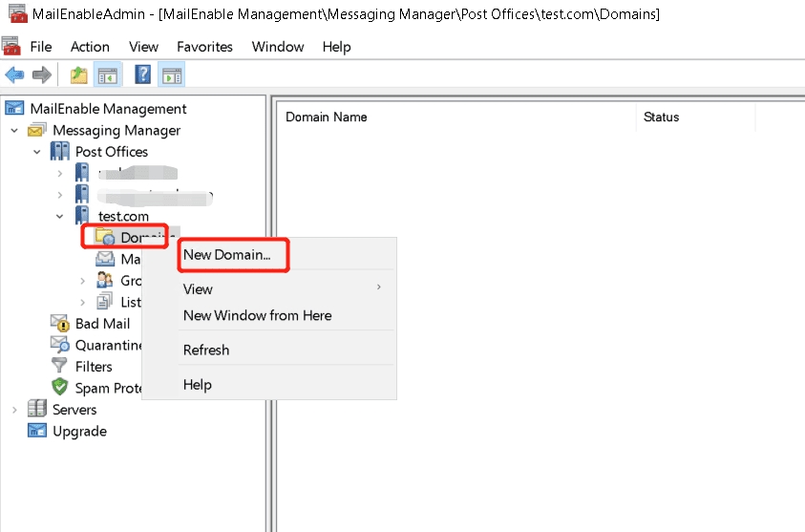Expand the Servers tree node

pos(14,410)
